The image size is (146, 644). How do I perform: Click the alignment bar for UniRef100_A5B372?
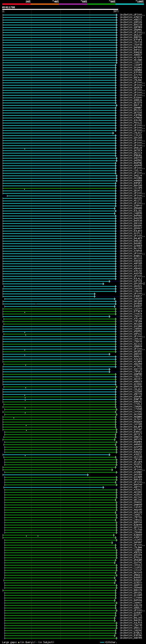coord(60,20)
